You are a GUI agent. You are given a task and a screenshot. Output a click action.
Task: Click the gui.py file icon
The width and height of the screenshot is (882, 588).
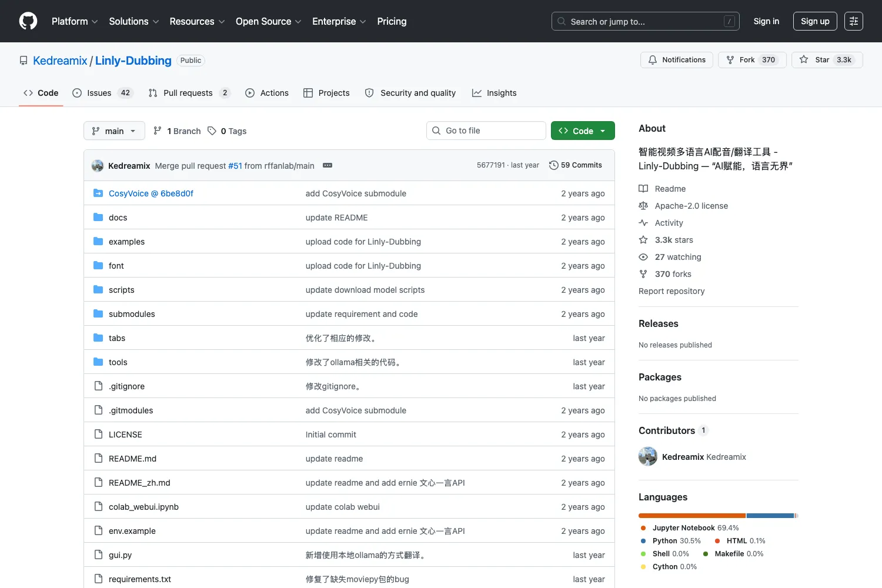[98, 555]
